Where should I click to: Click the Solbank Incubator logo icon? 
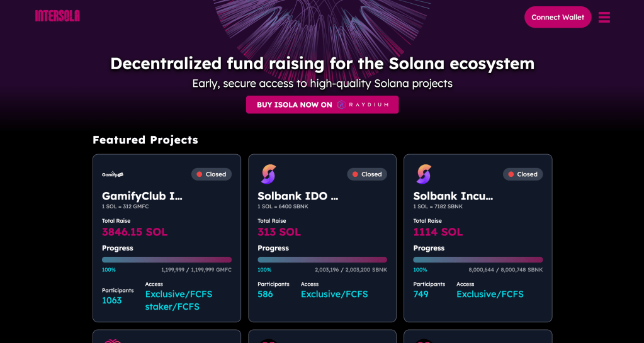424,174
